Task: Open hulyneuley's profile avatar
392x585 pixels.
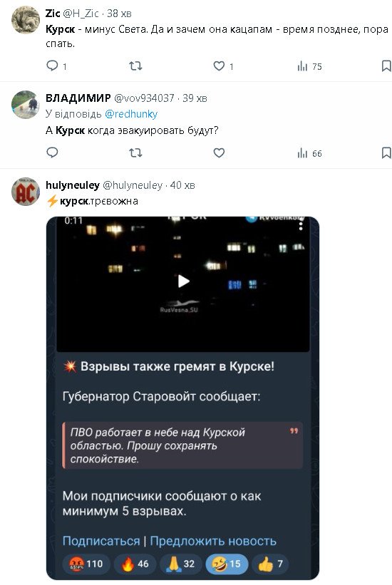Action: click(26, 192)
